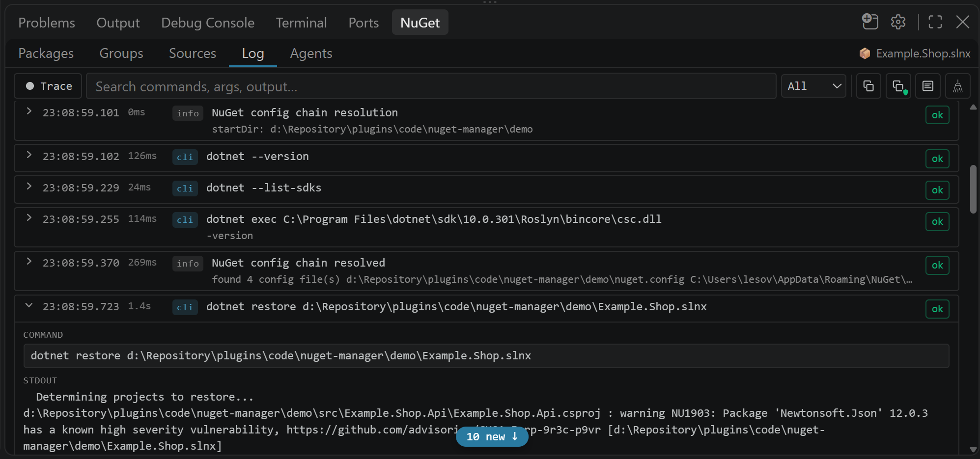Click the new terminal icon beside the gear
The width and height of the screenshot is (980, 459).
point(870,22)
